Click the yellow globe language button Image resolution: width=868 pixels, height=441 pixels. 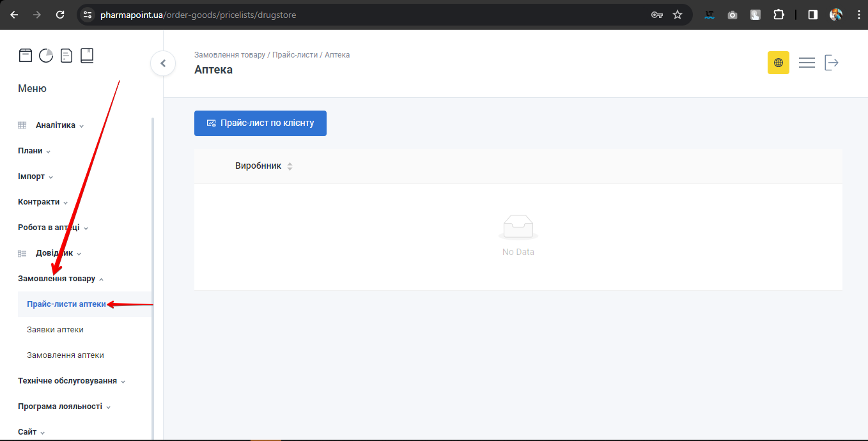(x=778, y=63)
